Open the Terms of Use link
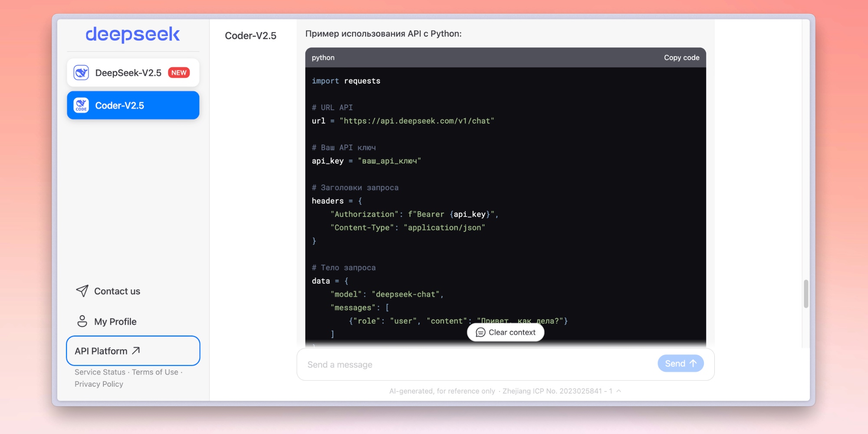The height and width of the screenshot is (434, 868). point(155,372)
